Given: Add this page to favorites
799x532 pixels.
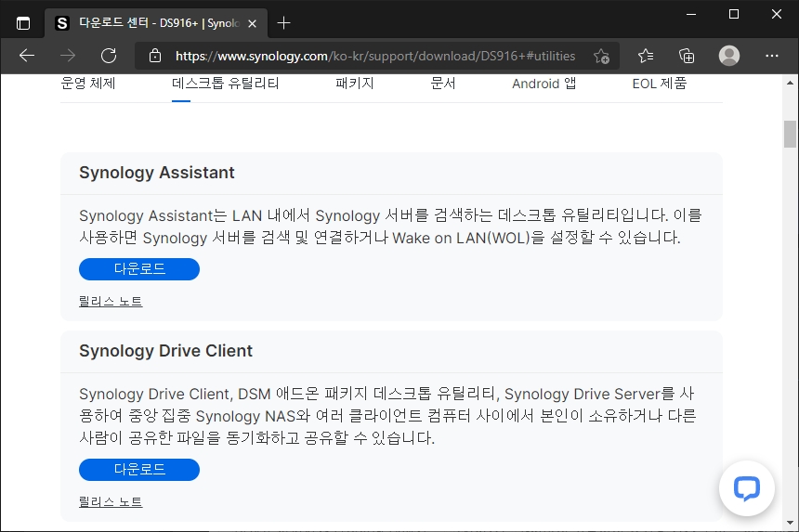Looking at the screenshot, I should pos(601,56).
